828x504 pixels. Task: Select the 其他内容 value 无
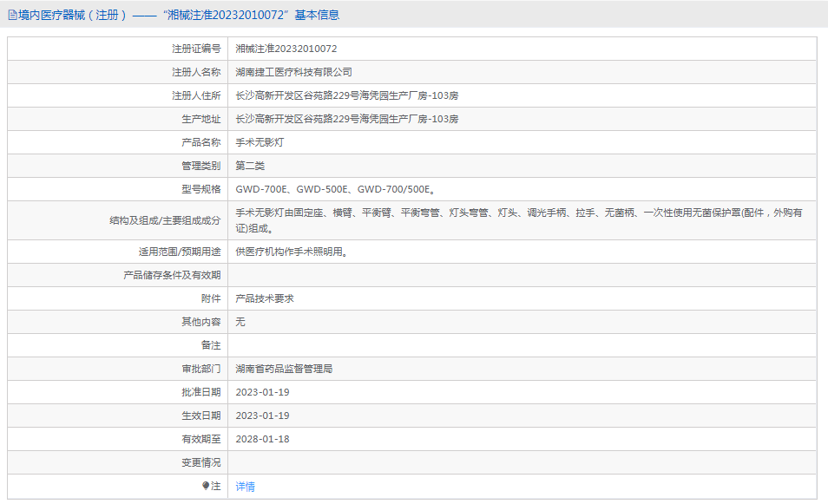[240, 322]
